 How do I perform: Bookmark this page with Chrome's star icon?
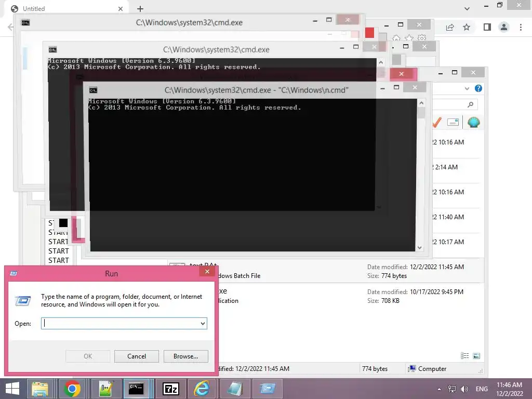point(467,27)
